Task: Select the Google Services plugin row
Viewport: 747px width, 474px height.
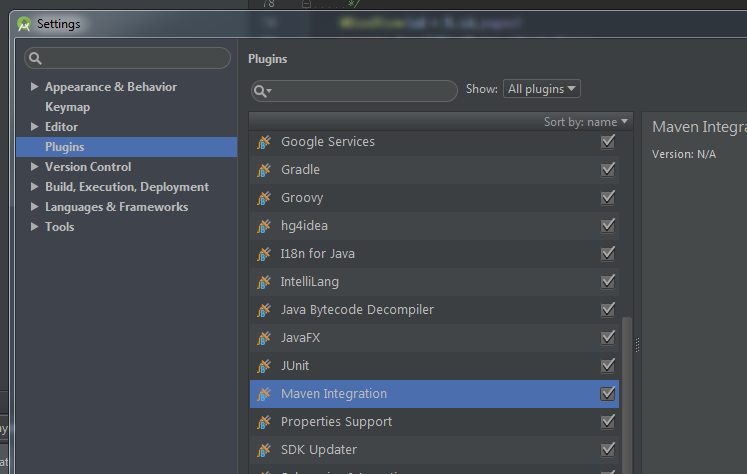Action: coord(434,142)
